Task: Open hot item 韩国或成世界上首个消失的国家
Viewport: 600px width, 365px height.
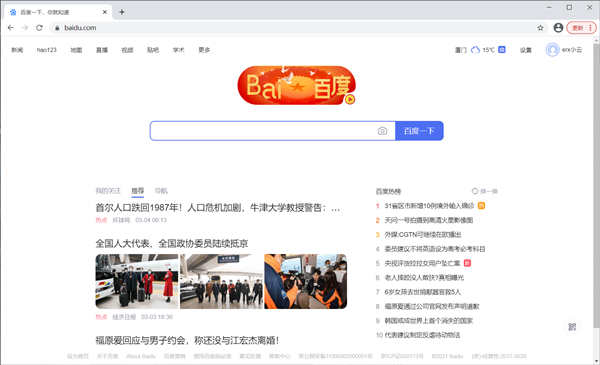Action: pyautogui.click(x=429, y=321)
